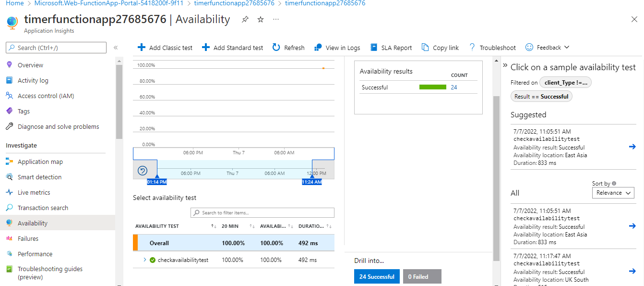Viewport: 644px width, 286px height.
Task: Open Application map
Action: click(40, 162)
